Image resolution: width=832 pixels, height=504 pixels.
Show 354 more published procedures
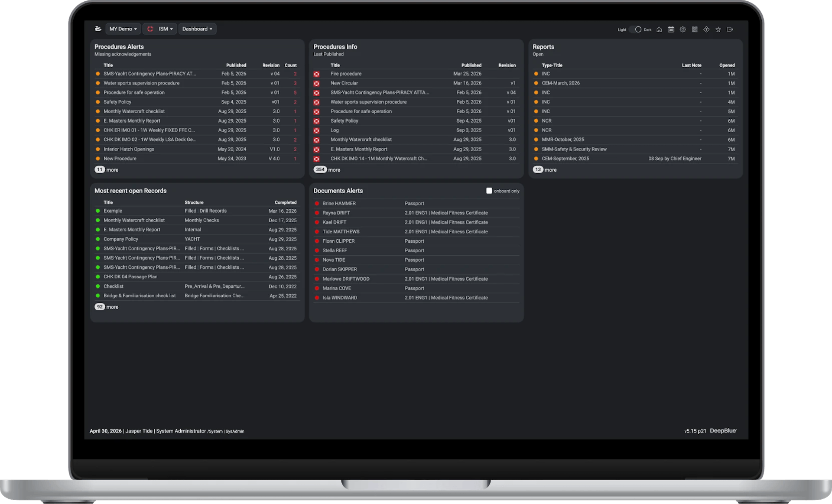point(327,170)
